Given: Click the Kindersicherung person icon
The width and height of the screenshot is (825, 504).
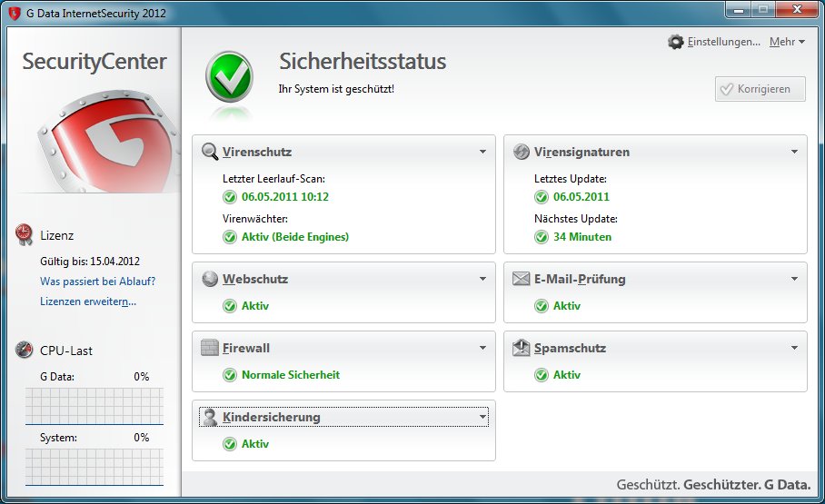Looking at the screenshot, I should coord(210,417).
